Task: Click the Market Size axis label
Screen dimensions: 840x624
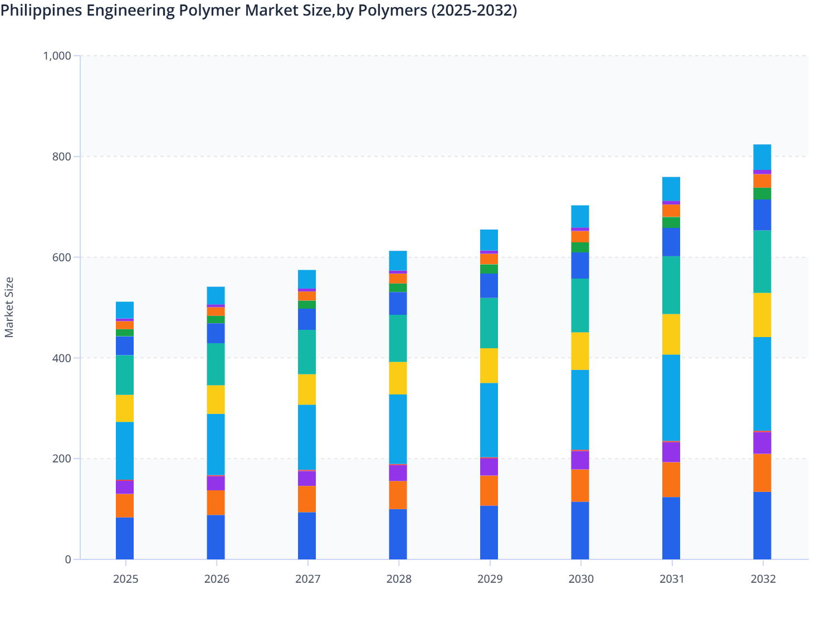Action: [10, 304]
